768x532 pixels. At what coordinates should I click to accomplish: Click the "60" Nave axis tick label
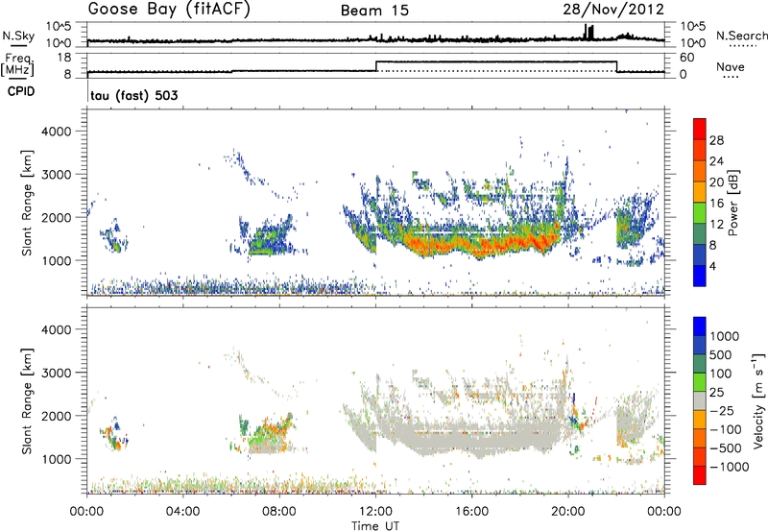pos(687,58)
